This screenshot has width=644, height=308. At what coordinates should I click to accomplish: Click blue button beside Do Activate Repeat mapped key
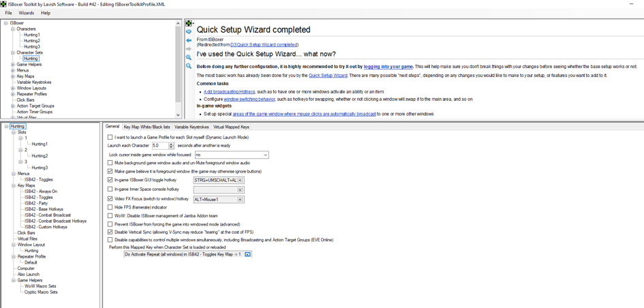tap(247, 255)
